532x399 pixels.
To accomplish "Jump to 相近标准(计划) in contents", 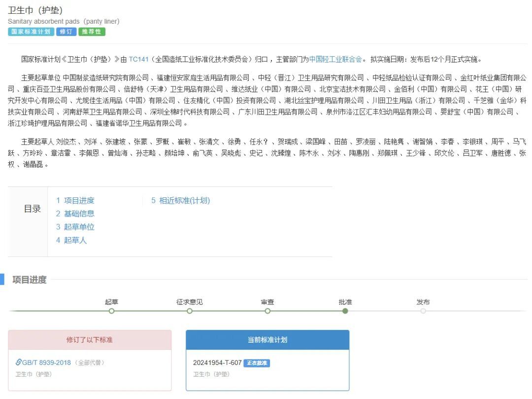I will 180,201.
